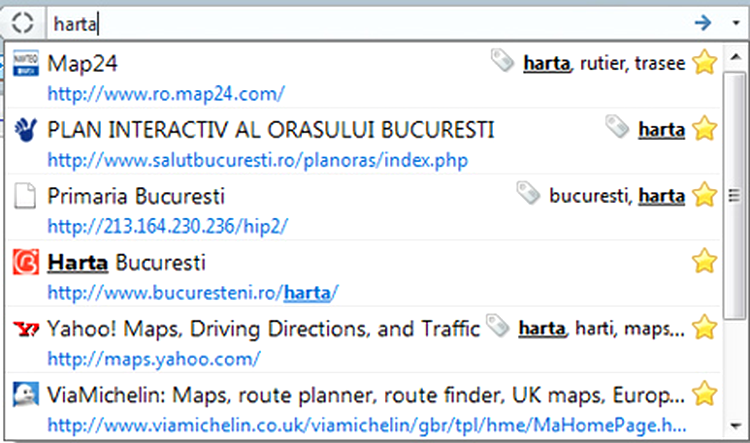Click the Yahoo! Maps favicon

[25, 329]
